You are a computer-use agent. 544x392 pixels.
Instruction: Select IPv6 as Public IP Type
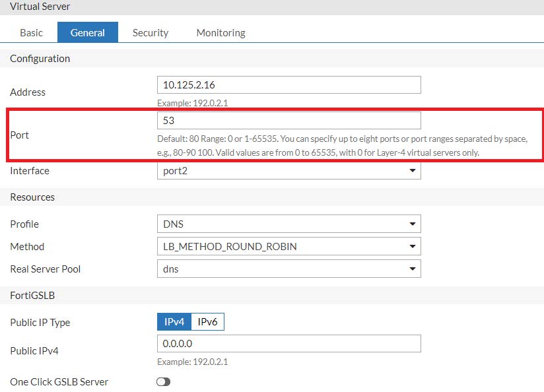pyautogui.click(x=207, y=321)
